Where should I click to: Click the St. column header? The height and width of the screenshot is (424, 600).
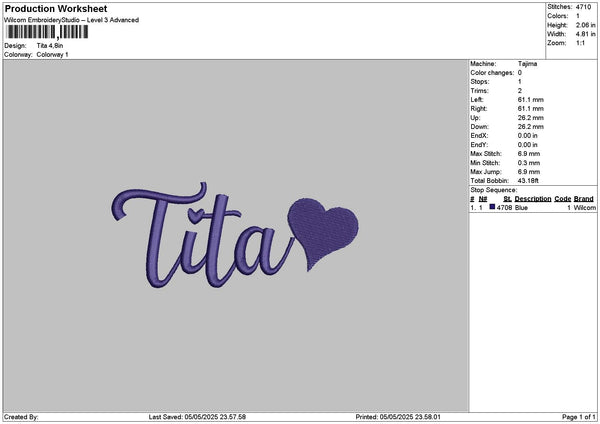(x=507, y=199)
